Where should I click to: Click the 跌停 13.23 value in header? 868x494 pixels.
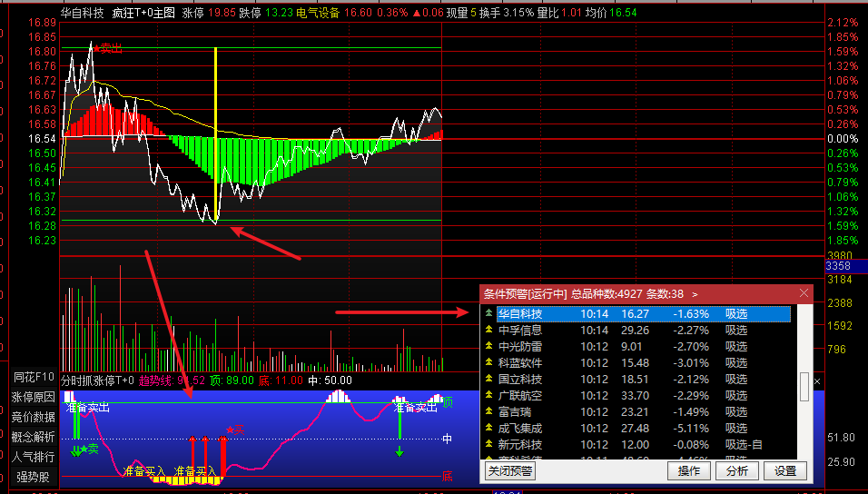tap(265, 12)
